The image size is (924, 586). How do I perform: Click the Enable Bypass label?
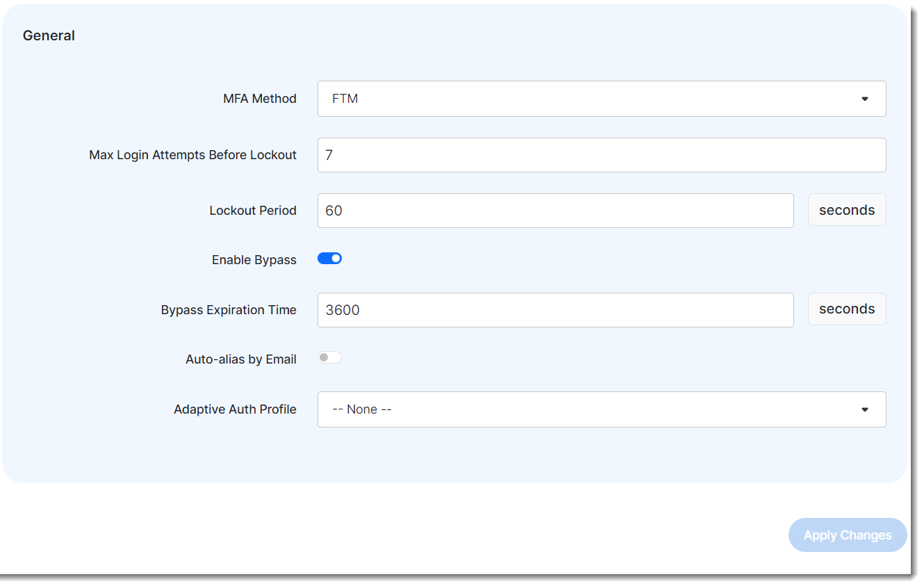254,259
